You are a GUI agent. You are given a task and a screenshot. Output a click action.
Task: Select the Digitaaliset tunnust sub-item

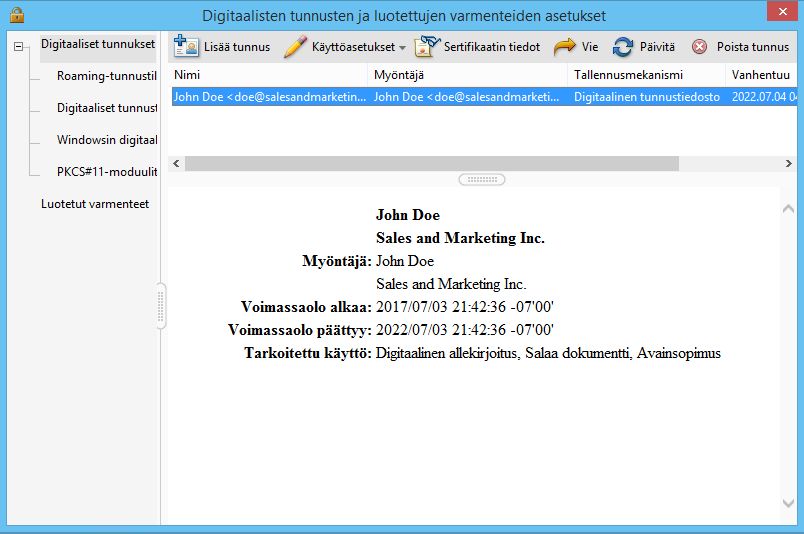[x=107, y=108]
